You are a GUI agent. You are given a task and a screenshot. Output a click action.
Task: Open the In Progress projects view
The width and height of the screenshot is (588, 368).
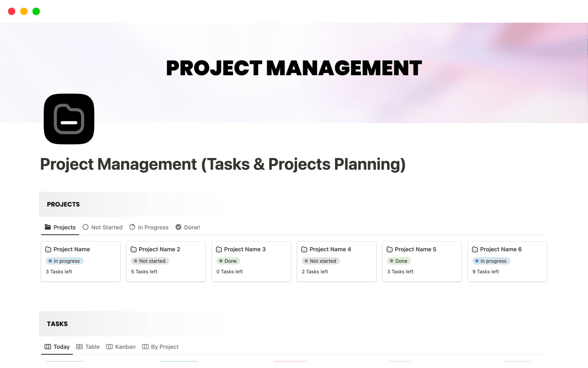coord(153,227)
